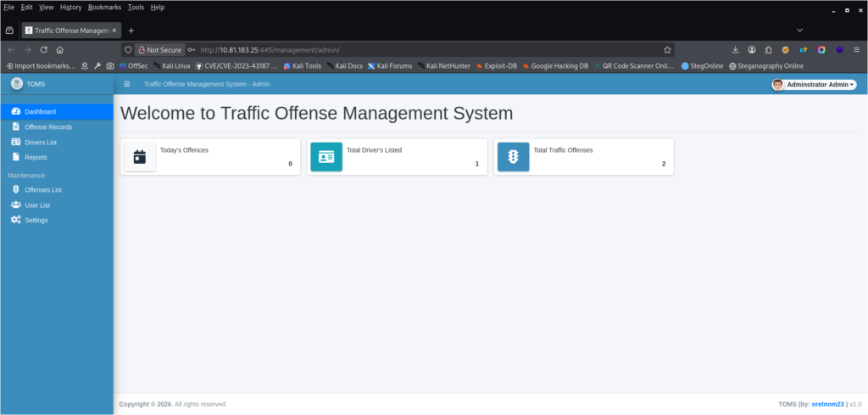
Task: Reload the page using the refresh button
Action: click(x=44, y=50)
